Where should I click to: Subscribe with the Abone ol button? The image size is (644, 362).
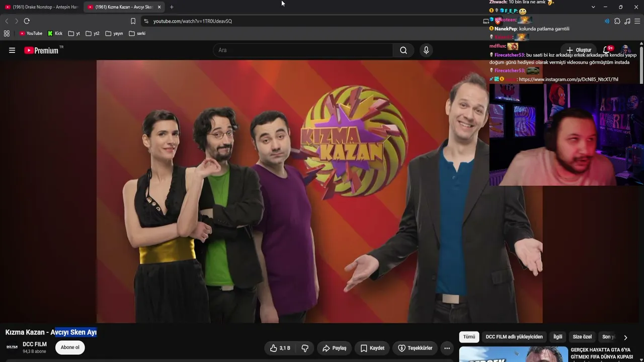click(x=70, y=347)
